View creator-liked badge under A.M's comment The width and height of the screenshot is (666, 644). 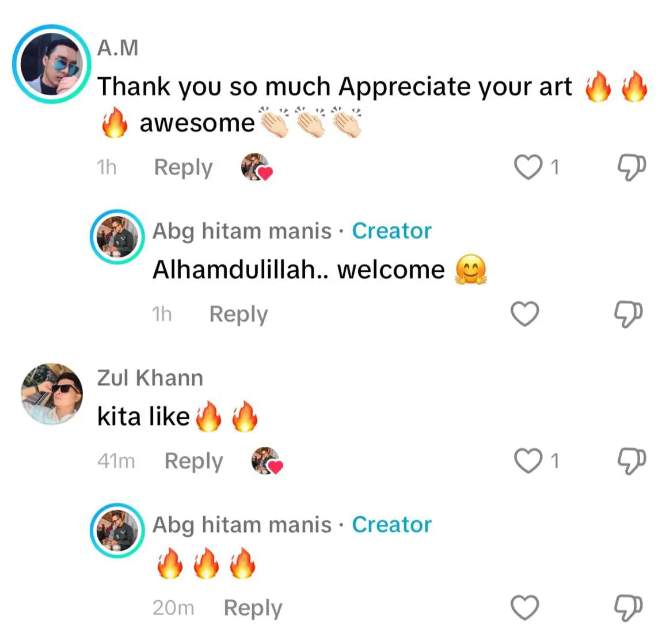tap(257, 168)
